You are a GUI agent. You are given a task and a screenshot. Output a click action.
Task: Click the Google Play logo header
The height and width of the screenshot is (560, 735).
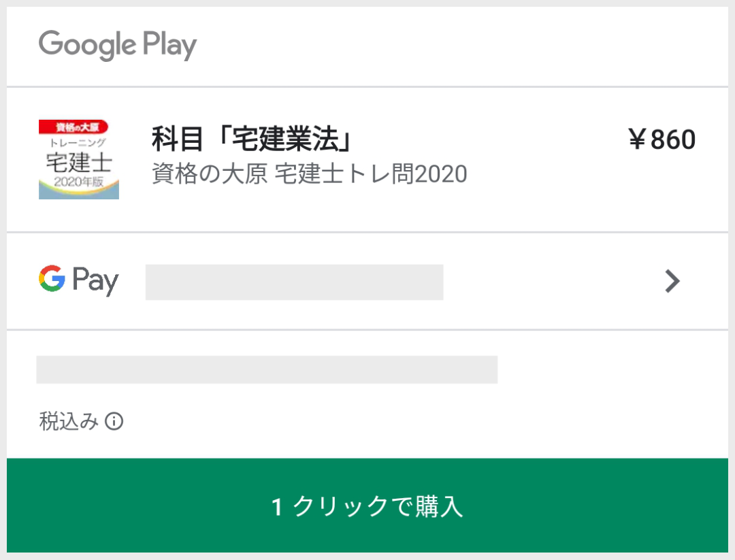tap(118, 45)
